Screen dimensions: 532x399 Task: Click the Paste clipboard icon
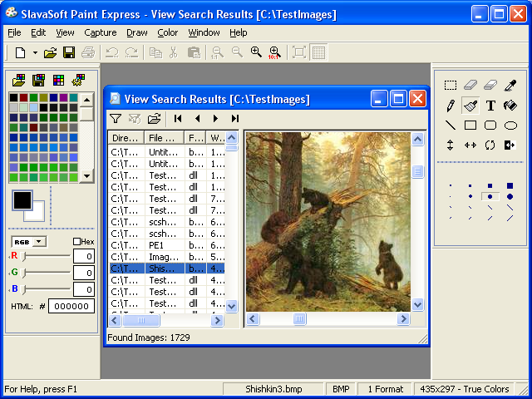[x=194, y=52]
